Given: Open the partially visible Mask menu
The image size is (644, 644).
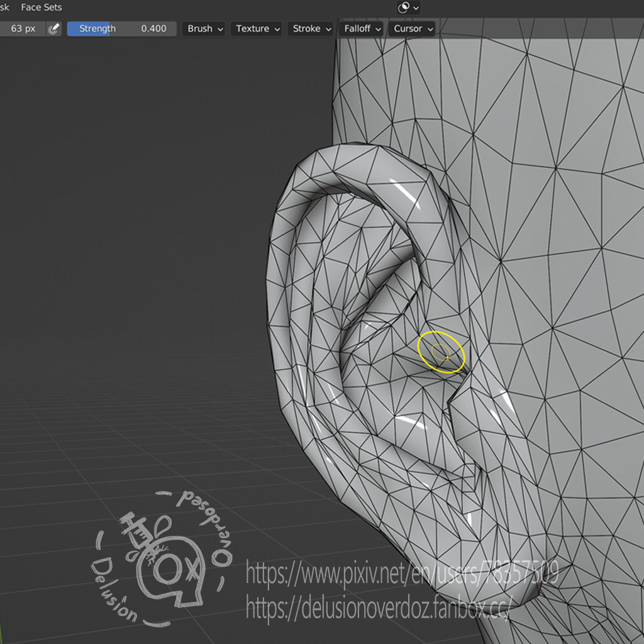Looking at the screenshot, I should [4, 8].
